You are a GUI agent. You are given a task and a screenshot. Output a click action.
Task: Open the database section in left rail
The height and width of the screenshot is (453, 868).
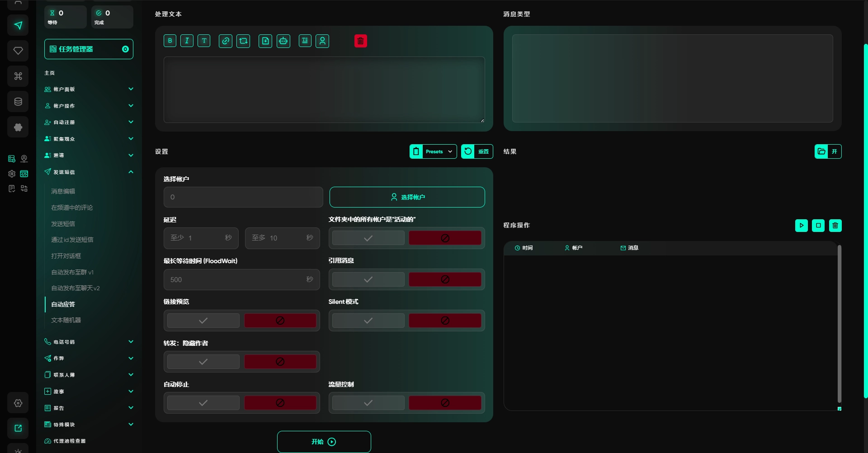(x=18, y=101)
